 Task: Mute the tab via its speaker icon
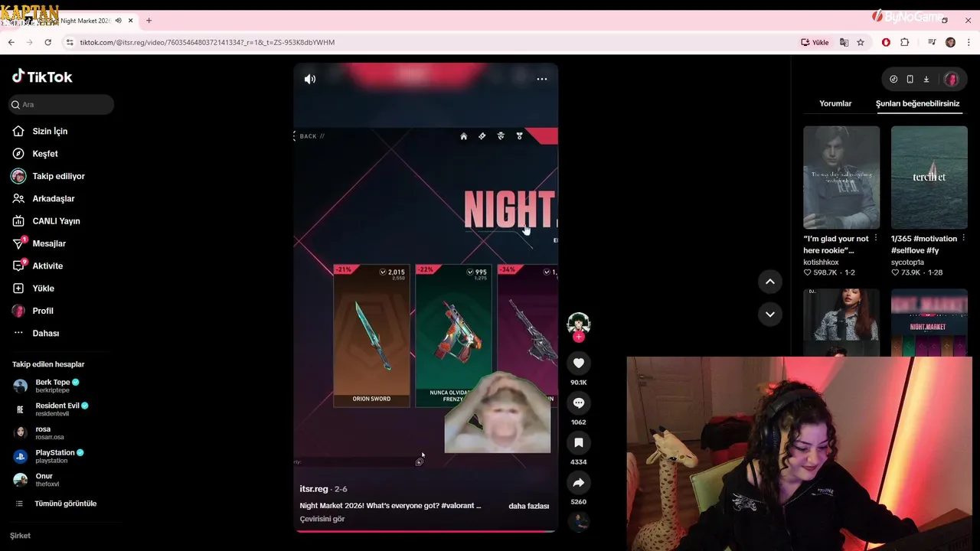118,21
